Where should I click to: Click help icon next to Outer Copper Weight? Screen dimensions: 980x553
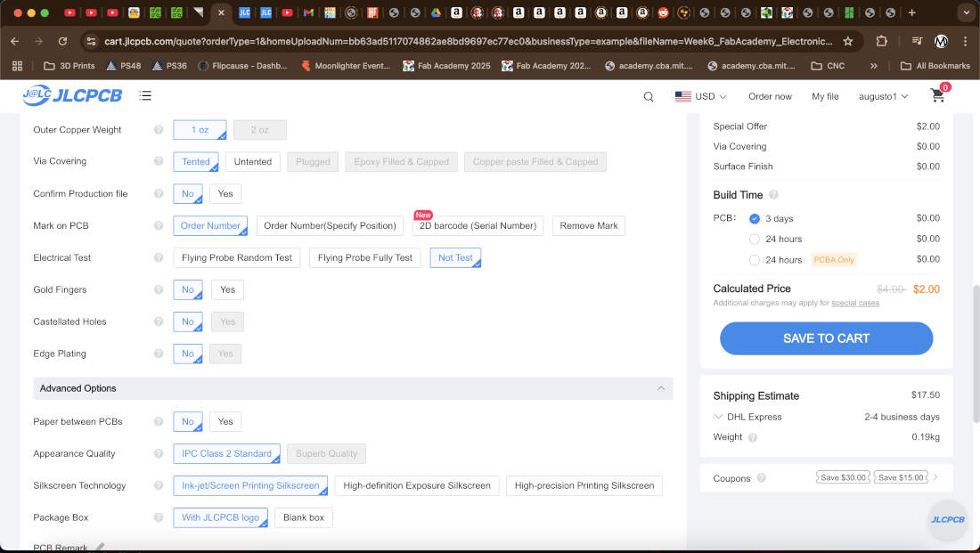tap(159, 129)
